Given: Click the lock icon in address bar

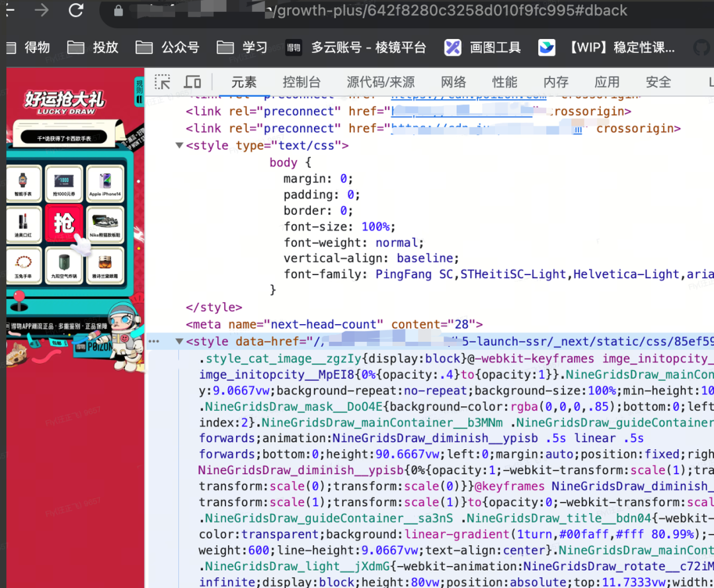Looking at the screenshot, I should pyautogui.click(x=118, y=11).
